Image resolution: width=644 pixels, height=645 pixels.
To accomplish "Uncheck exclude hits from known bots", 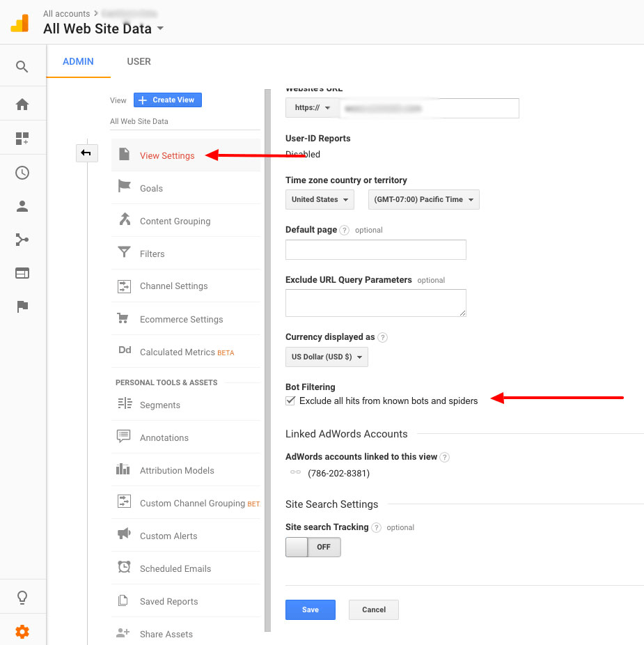I will point(290,401).
